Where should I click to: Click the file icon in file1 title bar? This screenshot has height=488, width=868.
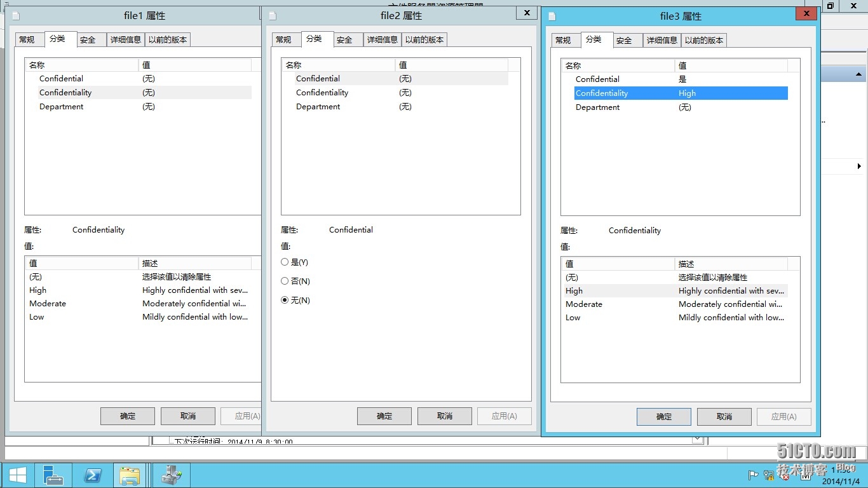(16, 16)
